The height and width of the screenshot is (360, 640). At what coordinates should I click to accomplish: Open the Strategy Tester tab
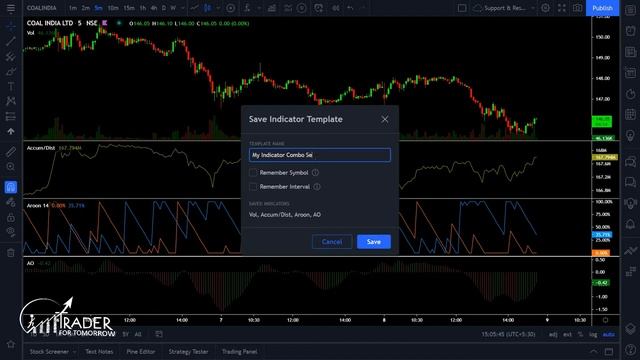pyautogui.click(x=189, y=351)
